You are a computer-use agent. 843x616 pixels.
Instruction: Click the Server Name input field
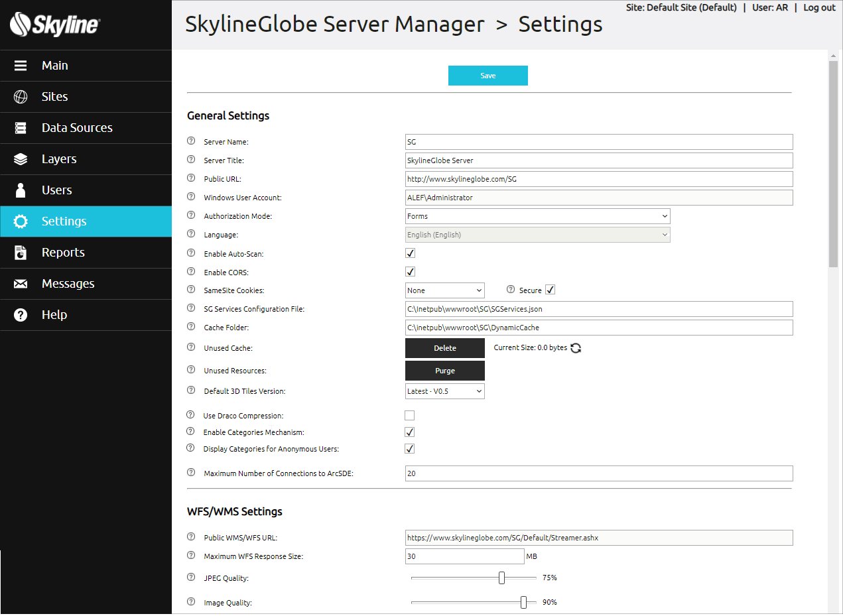click(599, 142)
